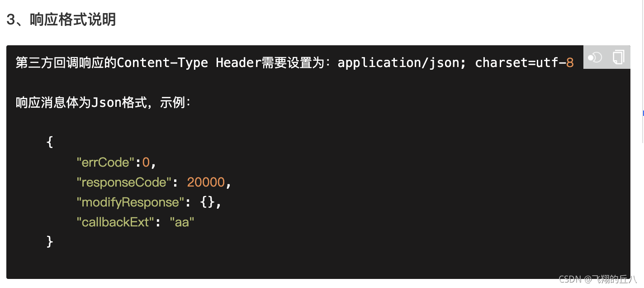Toggle the code block dark/light theme icon

click(x=595, y=58)
